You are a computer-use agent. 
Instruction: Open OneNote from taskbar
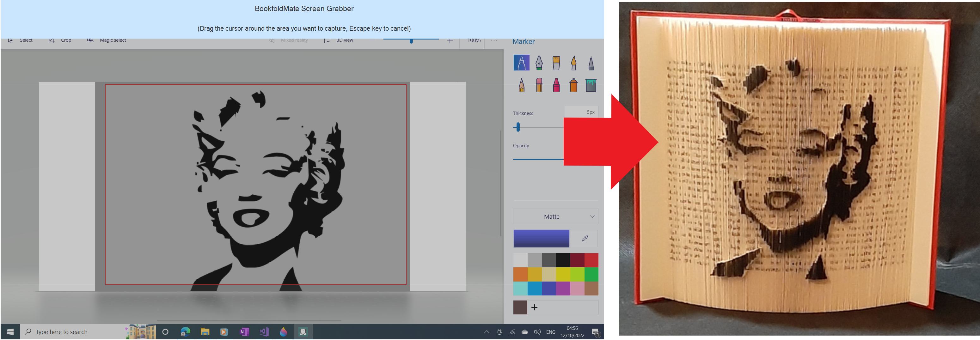tap(244, 332)
